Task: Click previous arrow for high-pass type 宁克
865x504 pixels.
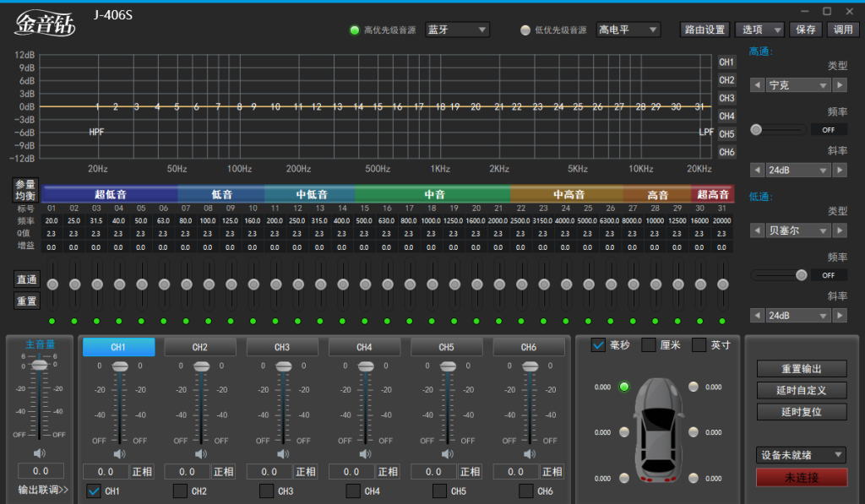Action: pyautogui.click(x=757, y=85)
